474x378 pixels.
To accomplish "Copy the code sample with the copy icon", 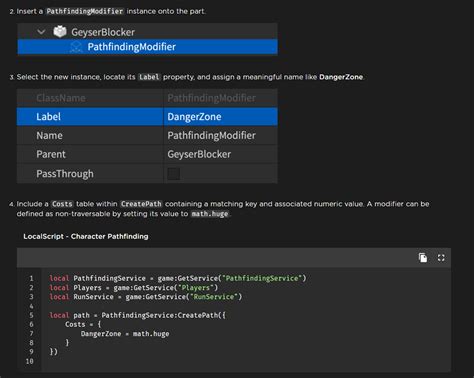I will [x=423, y=258].
